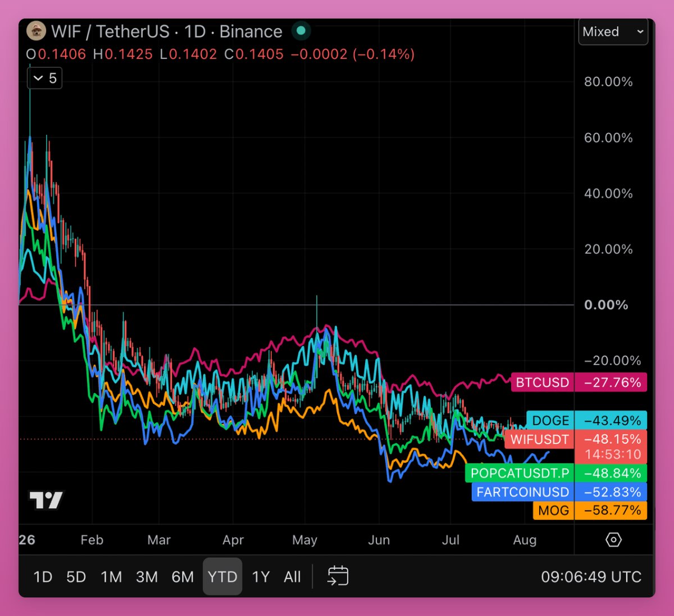Click the −0.0002 (−0.14%) change value

(353, 54)
